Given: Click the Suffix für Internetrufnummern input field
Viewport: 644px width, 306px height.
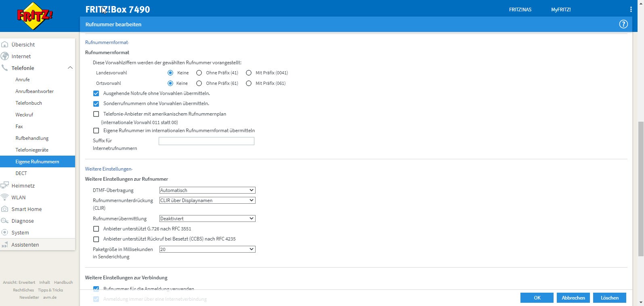Looking at the screenshot, I should (x=206, y=141).
